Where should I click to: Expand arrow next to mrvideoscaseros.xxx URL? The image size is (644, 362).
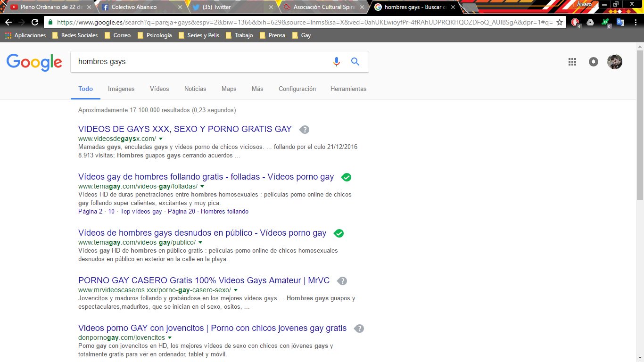(236, 290)
